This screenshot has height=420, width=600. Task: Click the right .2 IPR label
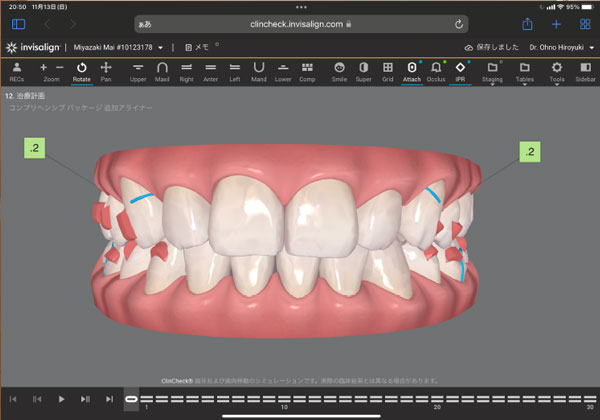(x=530, y=152)
